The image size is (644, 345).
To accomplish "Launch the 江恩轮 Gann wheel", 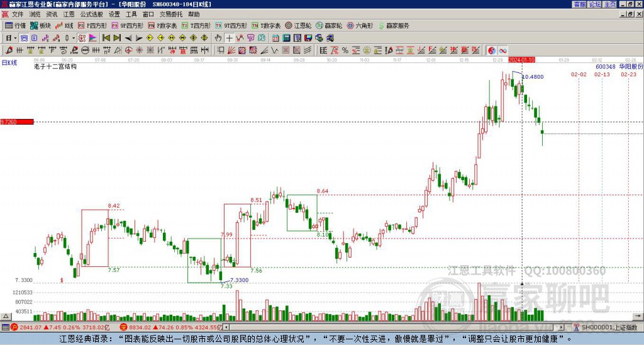I will [x=298, y=25].
